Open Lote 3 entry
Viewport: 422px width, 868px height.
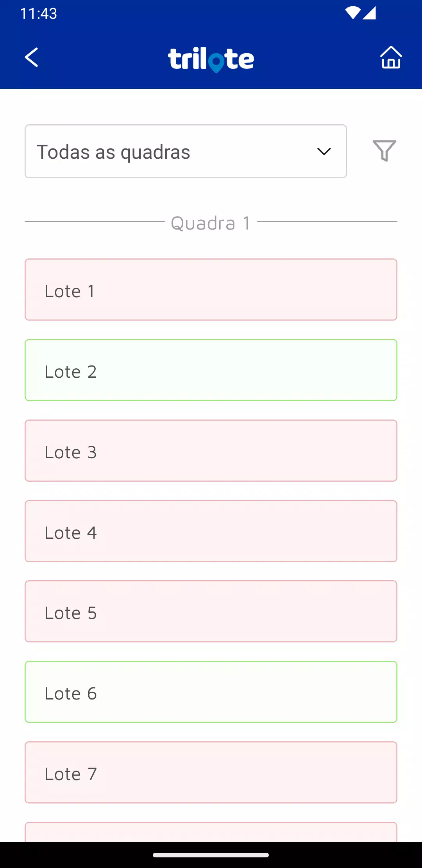click(x=211, y=450)
